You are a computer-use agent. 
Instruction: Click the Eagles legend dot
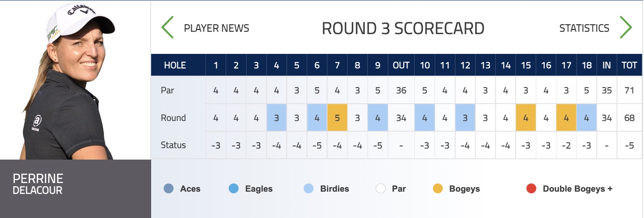point(233,189)
